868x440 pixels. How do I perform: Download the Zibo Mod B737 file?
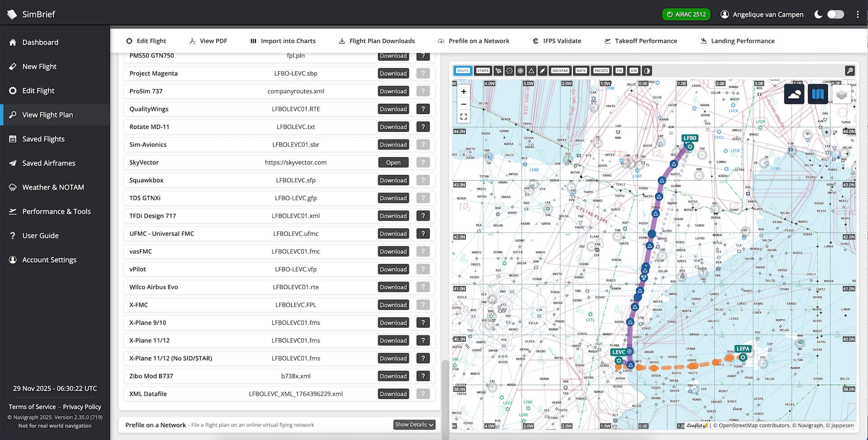coord(393,376)
